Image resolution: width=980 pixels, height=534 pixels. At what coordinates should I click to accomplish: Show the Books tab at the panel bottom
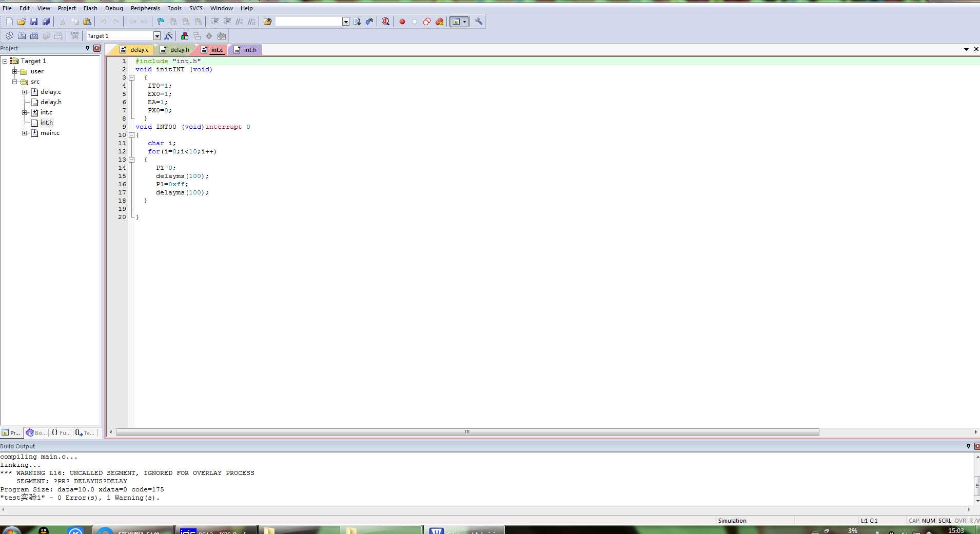point(36,433)
